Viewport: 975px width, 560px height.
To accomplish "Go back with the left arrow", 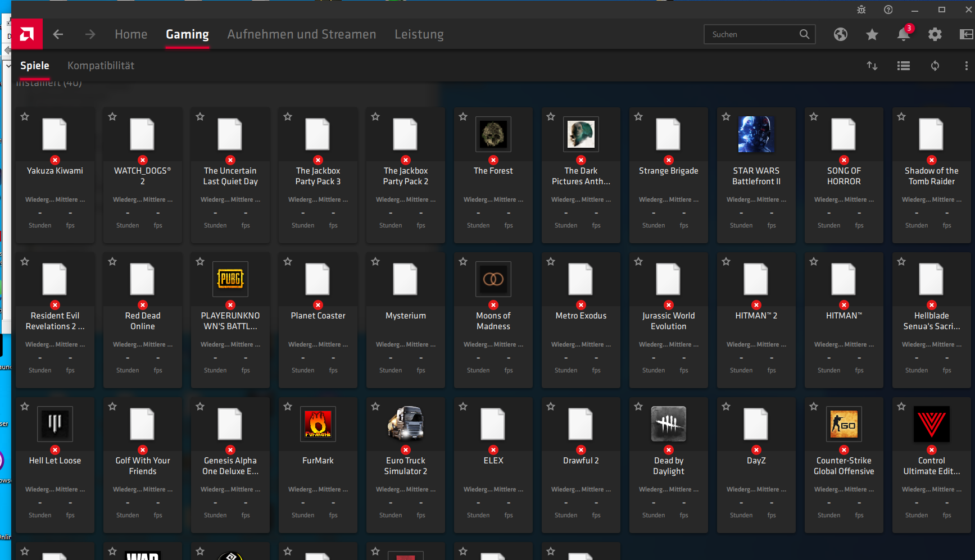I will point(58,34).
